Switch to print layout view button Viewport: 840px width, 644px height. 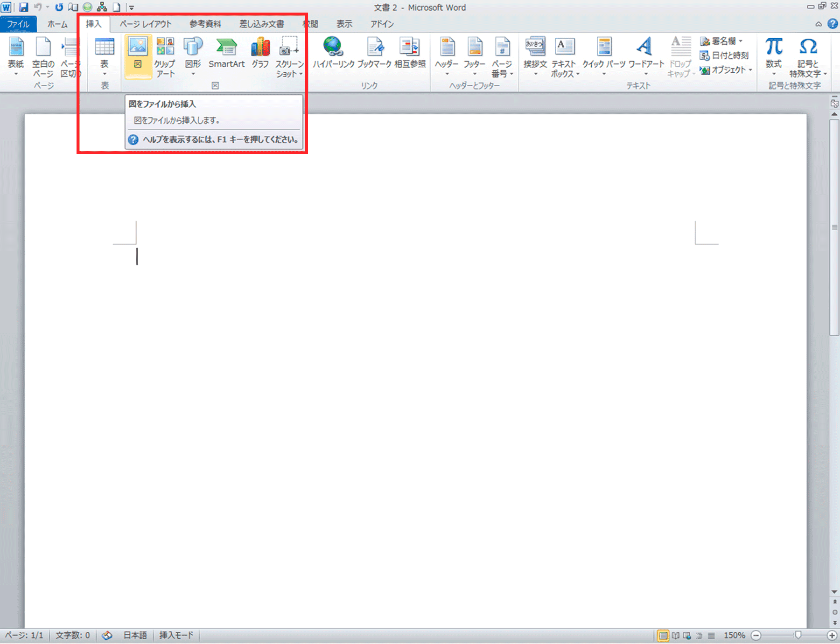pos(663,635)
